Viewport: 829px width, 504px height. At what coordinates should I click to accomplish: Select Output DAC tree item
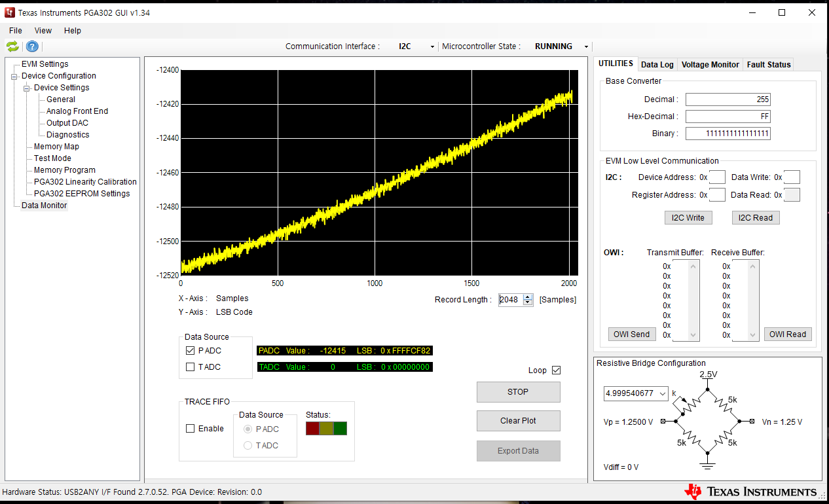pos(67,123)
